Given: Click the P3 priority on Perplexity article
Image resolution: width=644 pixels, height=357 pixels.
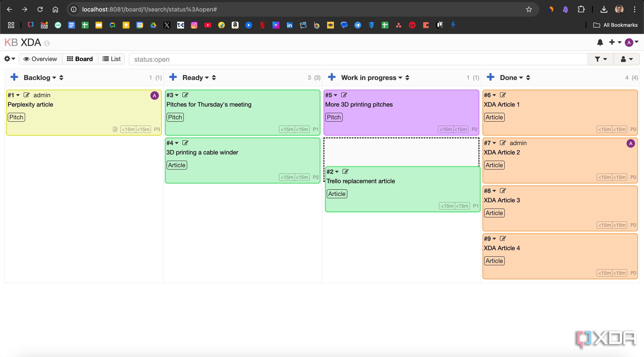Looking at the screenshot, I should pyautogui.click(x=157, y=129).
